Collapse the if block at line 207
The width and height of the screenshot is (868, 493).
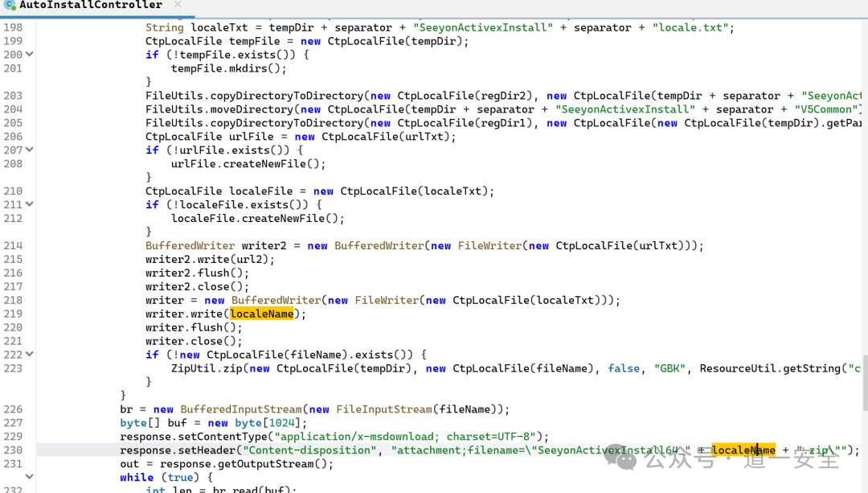30,150
